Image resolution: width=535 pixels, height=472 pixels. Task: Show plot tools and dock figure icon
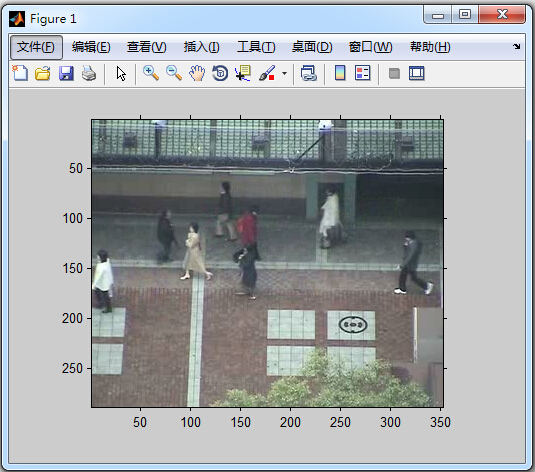click(x=417, y=73)
